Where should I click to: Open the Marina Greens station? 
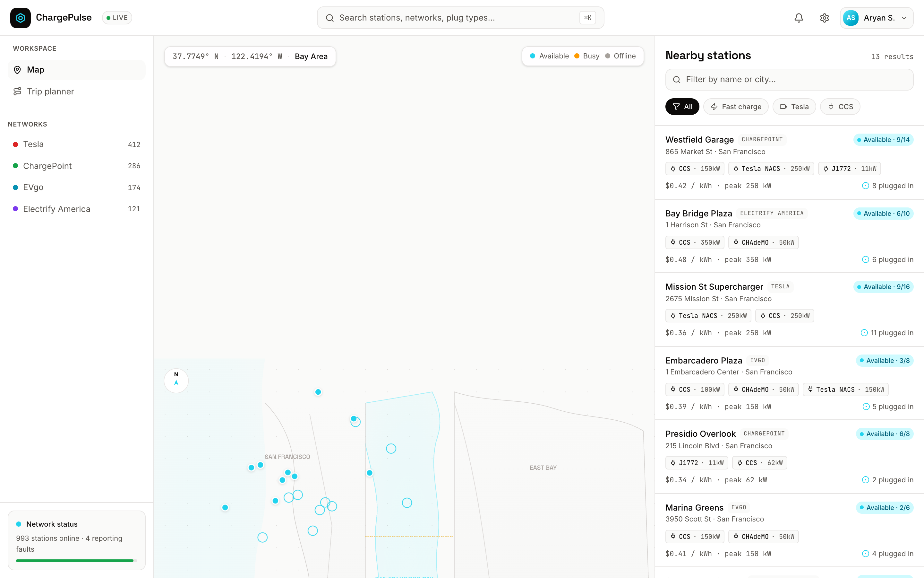pyautogui.click(x=789, y=530)
